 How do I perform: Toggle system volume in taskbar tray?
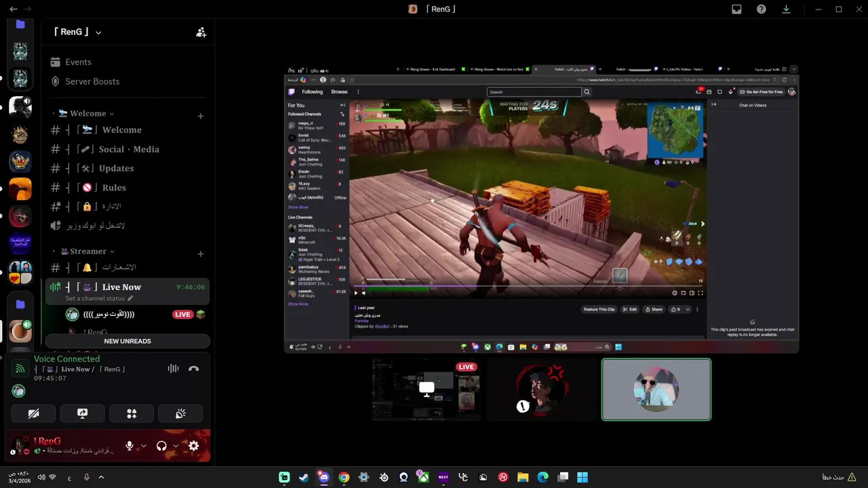41,477
